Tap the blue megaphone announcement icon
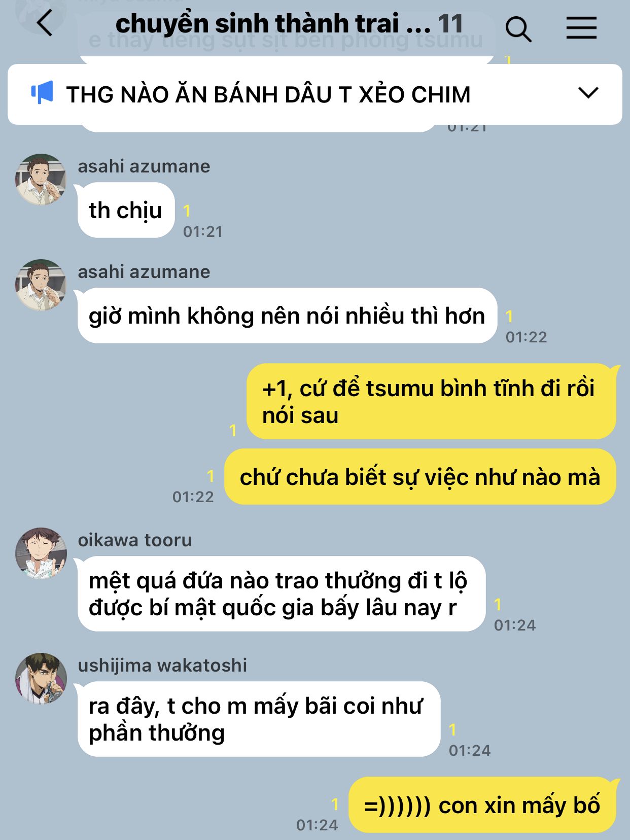 coord(42,93)
